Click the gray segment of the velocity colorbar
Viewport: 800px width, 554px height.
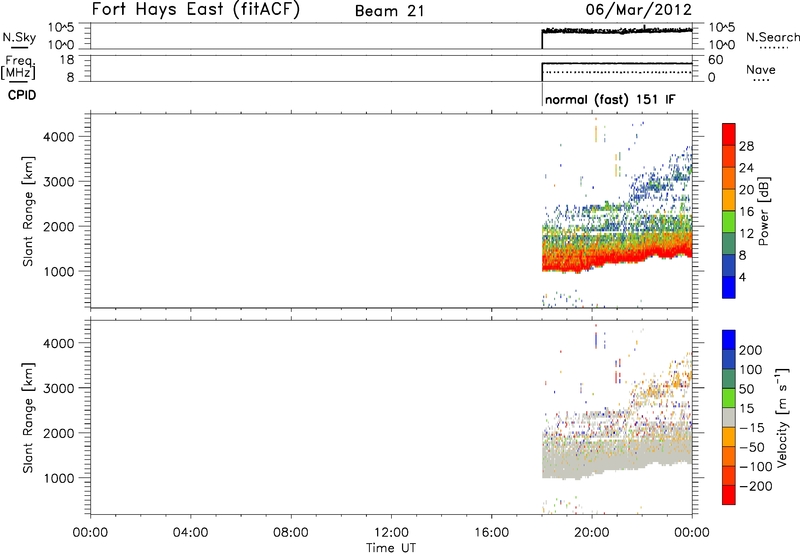tap(729, 417)
